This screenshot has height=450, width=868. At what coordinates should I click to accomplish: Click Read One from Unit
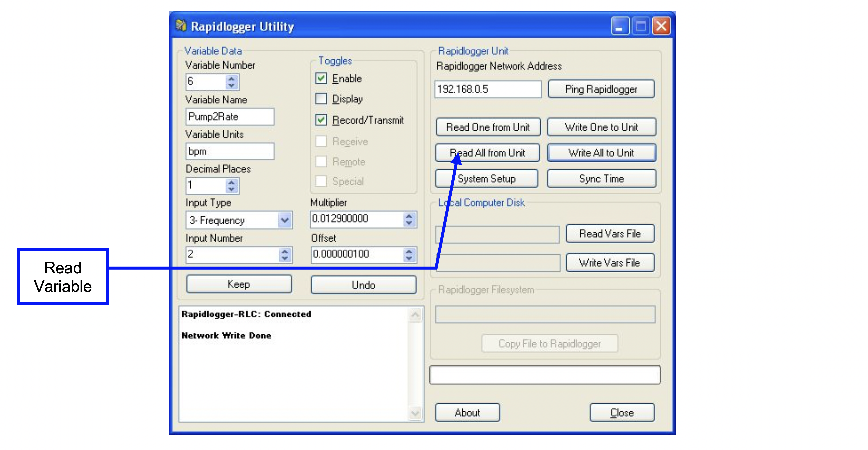(488, 127)
